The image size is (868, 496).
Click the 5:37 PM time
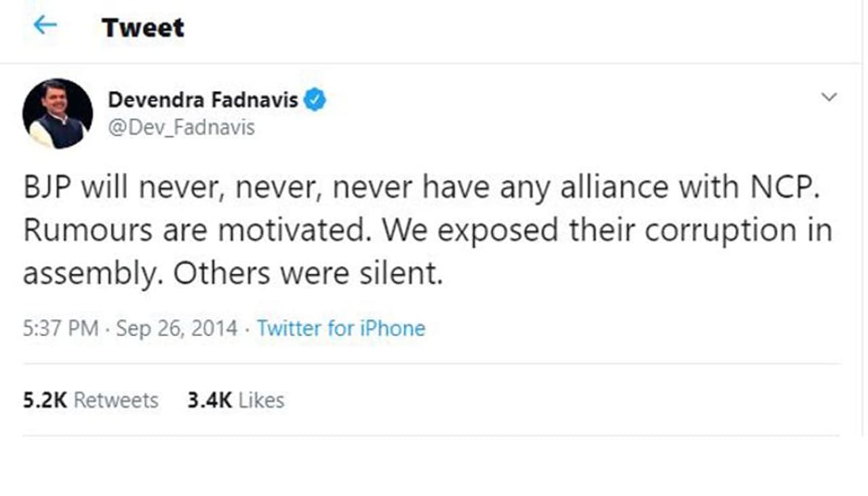click(61, 328)
